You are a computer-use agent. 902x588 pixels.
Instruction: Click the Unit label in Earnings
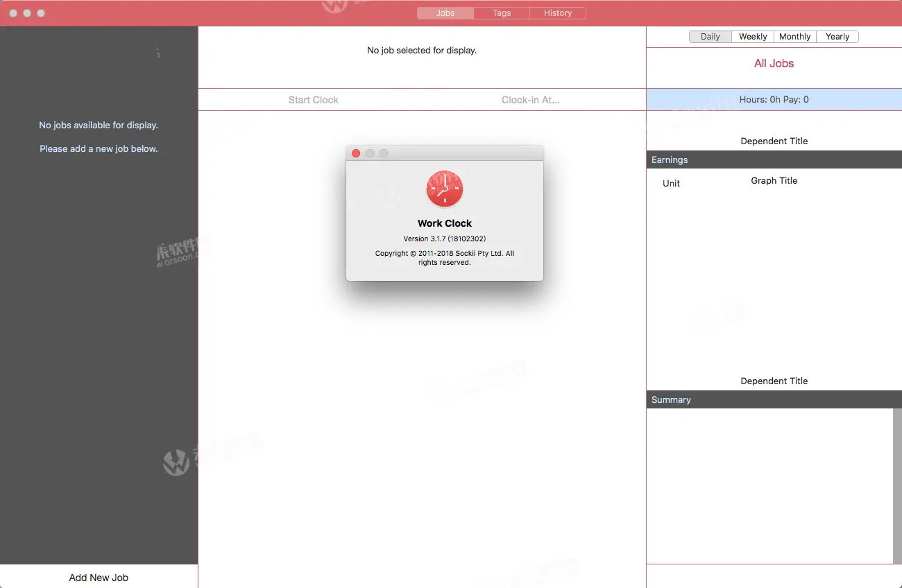(x=671, y=183)
